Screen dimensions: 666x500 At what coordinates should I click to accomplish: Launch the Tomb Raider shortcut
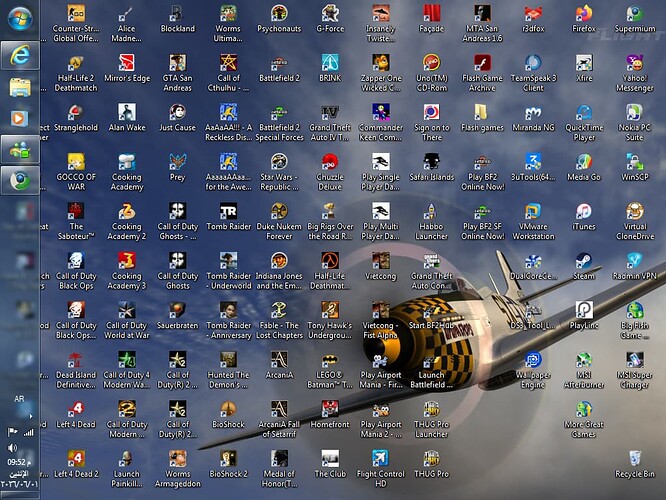click(x=229, y=217)
